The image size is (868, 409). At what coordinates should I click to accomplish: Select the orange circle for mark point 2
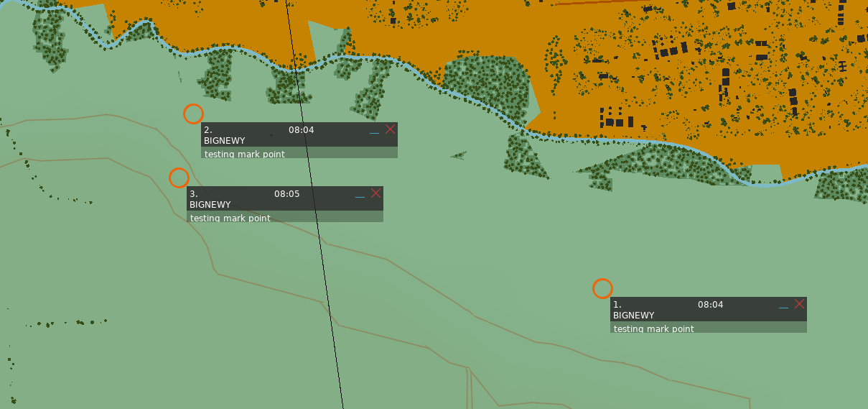(193, 114)
